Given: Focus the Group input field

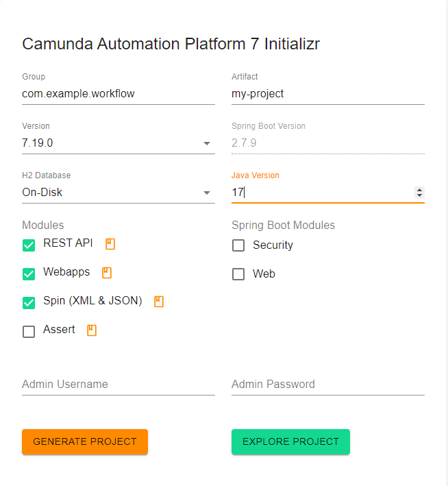Looking at the screenshot, I should coord(118,94).
